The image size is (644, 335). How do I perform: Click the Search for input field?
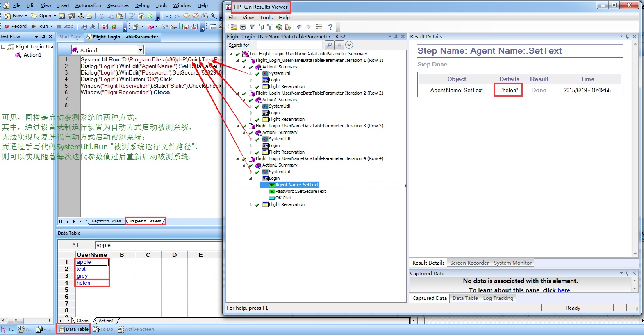(x=289, y=45)
